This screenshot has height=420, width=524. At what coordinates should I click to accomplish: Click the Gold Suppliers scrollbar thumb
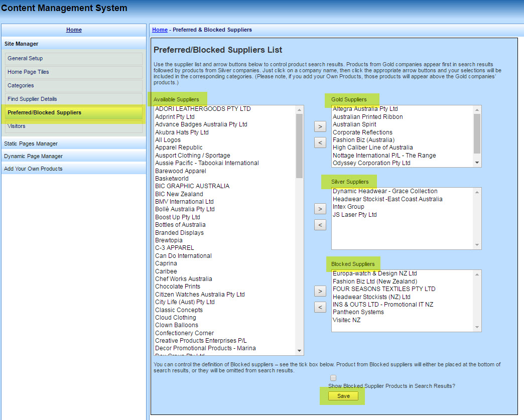tap(477, 133)
